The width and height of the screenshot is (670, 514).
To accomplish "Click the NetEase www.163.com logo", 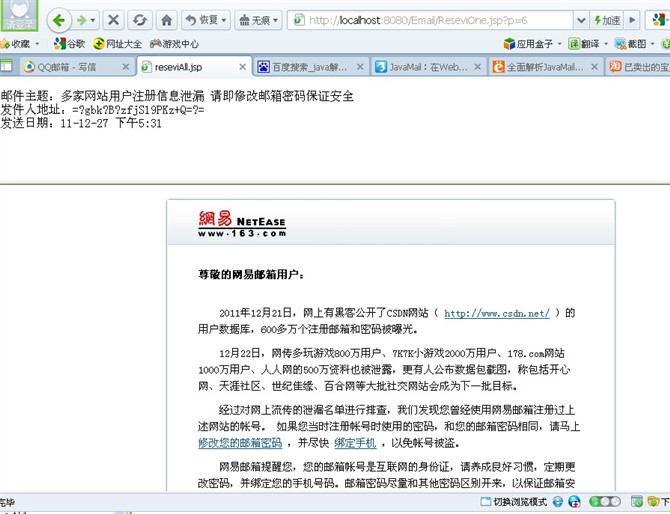I will point(242,224).
